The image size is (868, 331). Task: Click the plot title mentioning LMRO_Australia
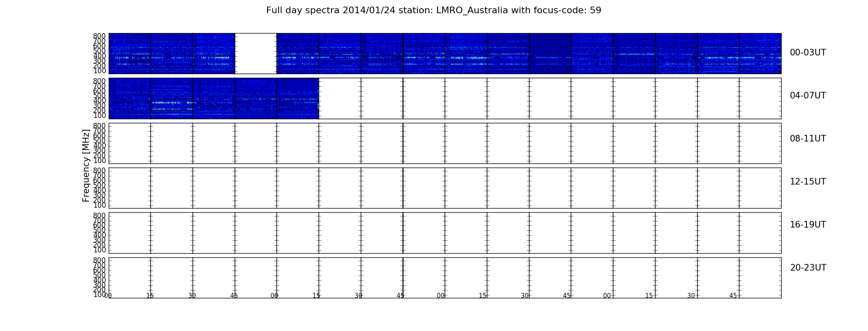[434, 10]
